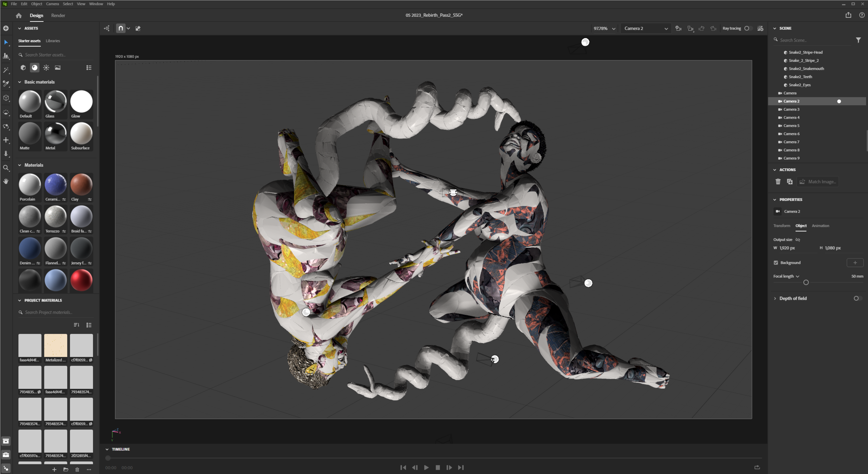Enable Depth of field toggle
This screenshot has height=474, width=868.
pyautogui.click(x=857, y=298)
